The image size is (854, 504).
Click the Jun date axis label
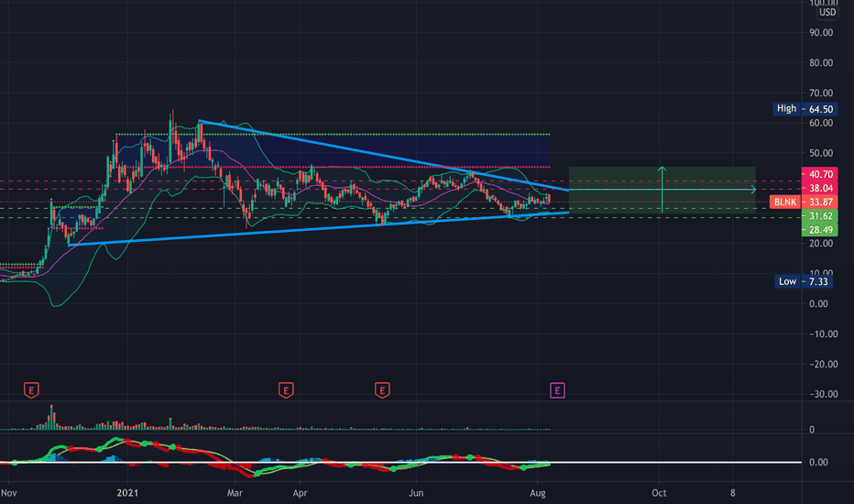416,493
